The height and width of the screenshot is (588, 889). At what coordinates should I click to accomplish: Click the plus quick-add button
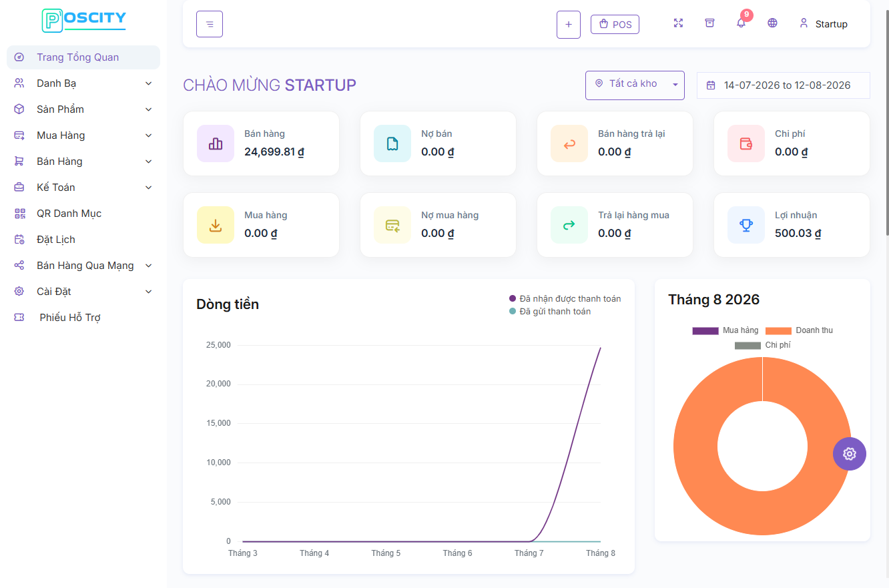569,25
